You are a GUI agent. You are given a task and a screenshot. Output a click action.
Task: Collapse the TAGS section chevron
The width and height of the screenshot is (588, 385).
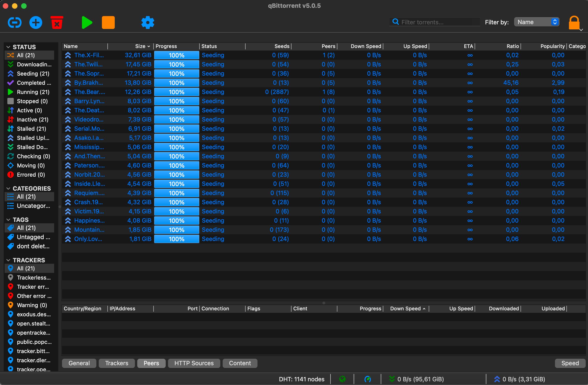pos(8,220)
